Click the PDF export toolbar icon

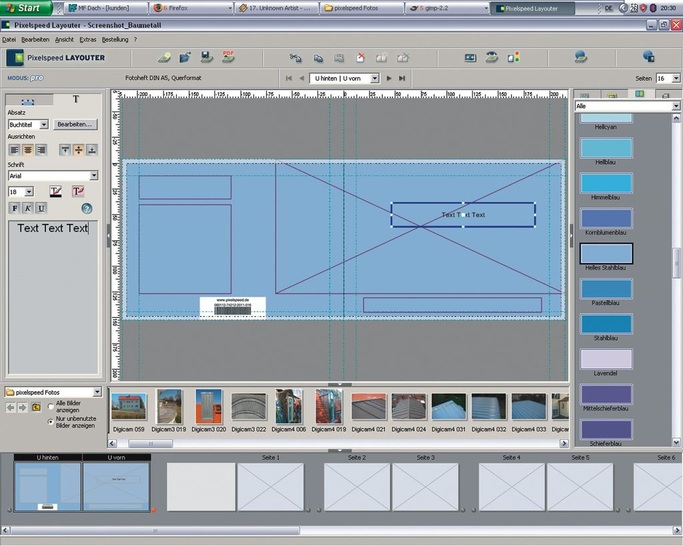[228, 57]
